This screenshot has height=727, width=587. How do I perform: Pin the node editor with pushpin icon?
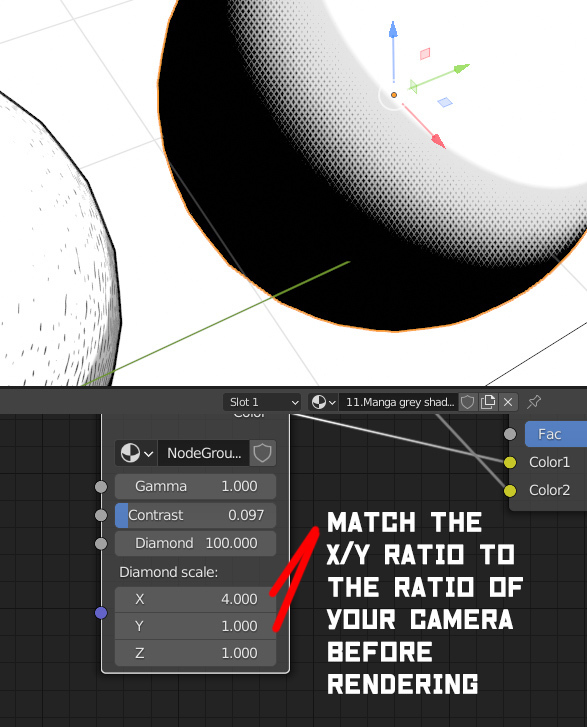coord(534,402)
